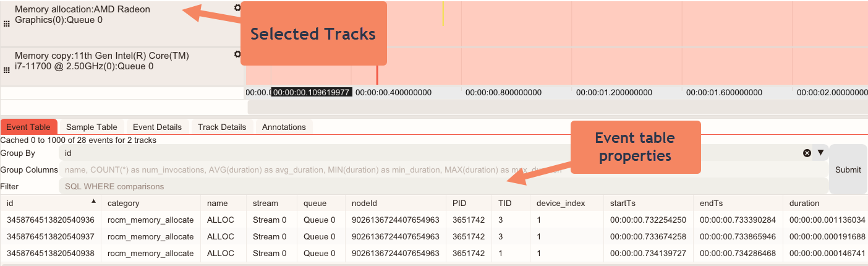
Task: Open the Event Details tab
Action: click(x=157, y=127)
